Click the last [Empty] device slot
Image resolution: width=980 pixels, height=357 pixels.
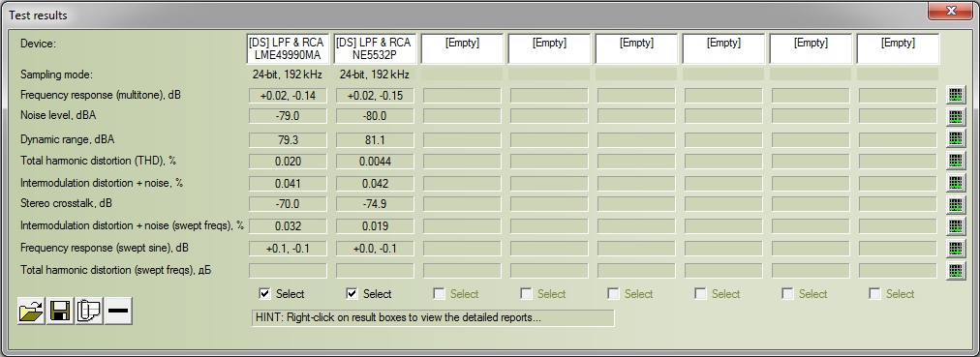click(x=898, y=48)
